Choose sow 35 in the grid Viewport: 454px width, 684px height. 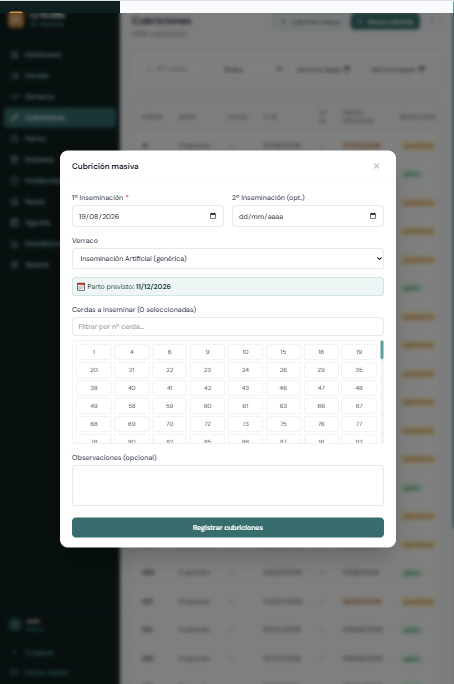[x=359, y=370]
